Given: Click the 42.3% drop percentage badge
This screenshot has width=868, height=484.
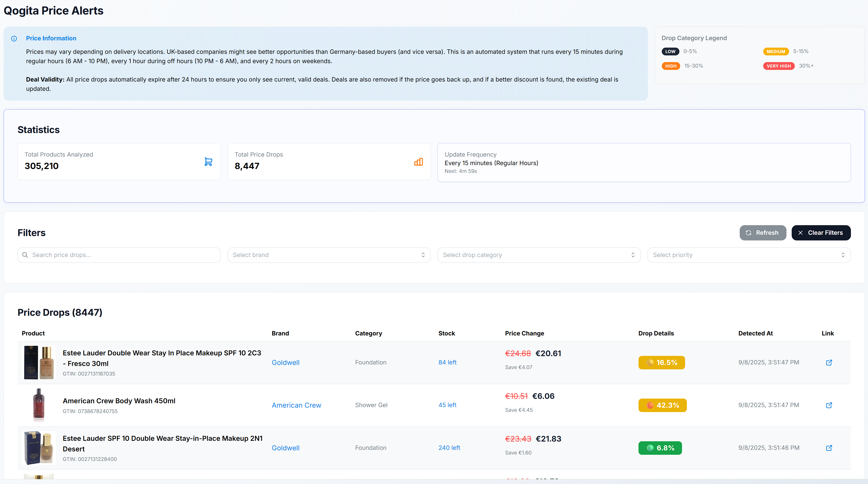Looking at the screenshot, I should (663, 406).
